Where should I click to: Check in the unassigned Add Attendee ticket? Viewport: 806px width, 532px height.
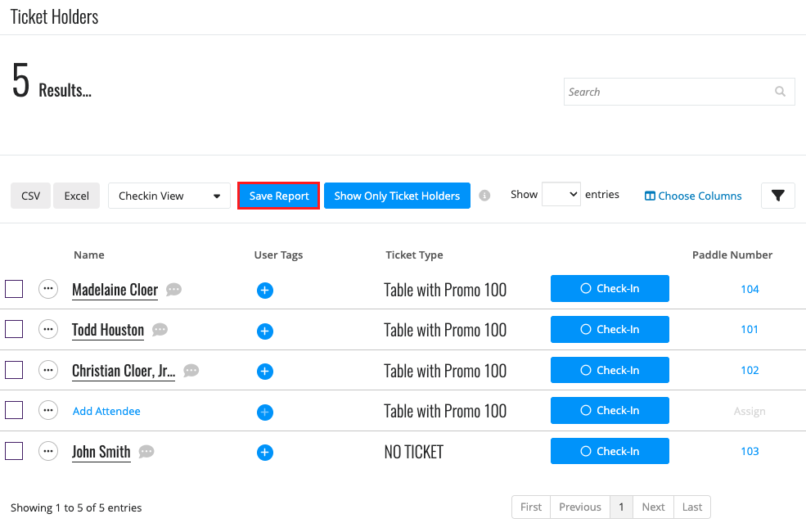coord(610,410)
